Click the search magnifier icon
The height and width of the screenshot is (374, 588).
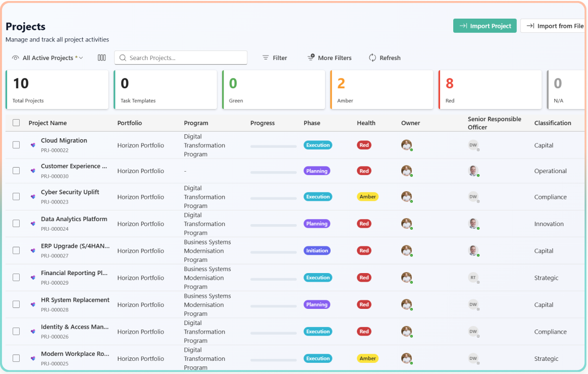point(123,58)
